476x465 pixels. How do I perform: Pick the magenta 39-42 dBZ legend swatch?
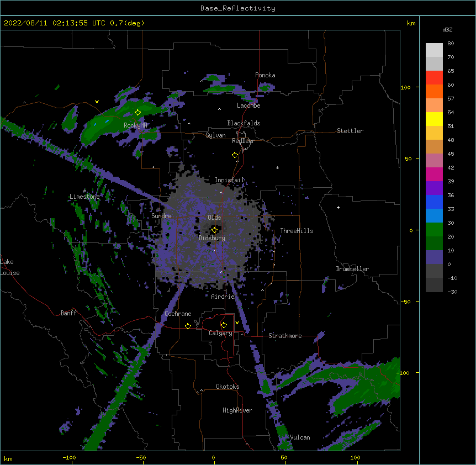point(434,174)
